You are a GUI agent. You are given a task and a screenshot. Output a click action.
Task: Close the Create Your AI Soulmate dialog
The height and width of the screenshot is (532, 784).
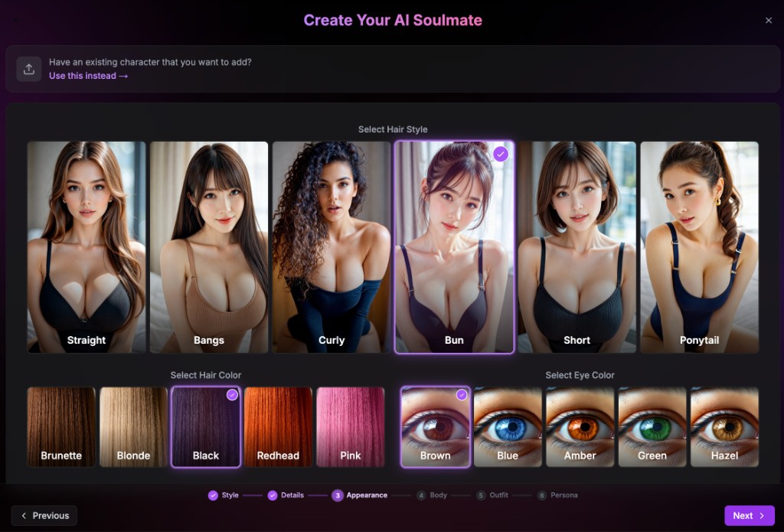click(769, 21)
